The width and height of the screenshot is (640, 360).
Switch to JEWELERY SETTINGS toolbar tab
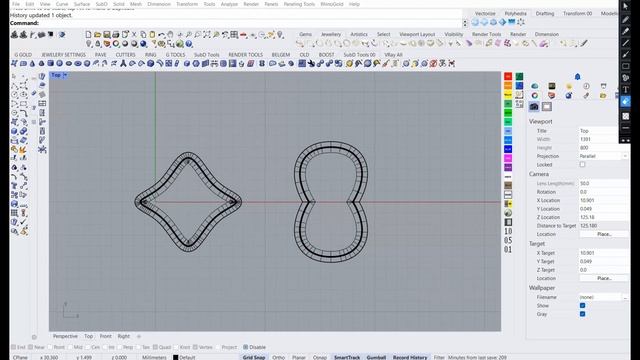pyautogui.click(x=63, y=55)
